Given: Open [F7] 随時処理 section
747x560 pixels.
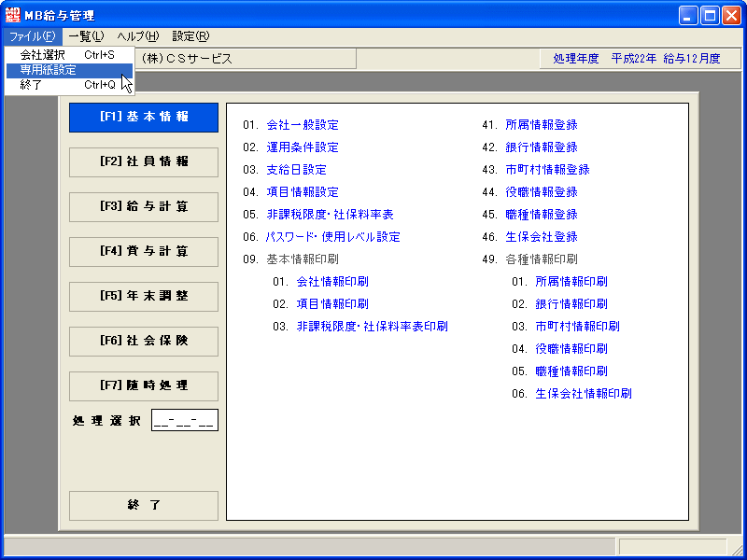Looking at the screenshot, I should pyautogui.click(x=144, y=385).
